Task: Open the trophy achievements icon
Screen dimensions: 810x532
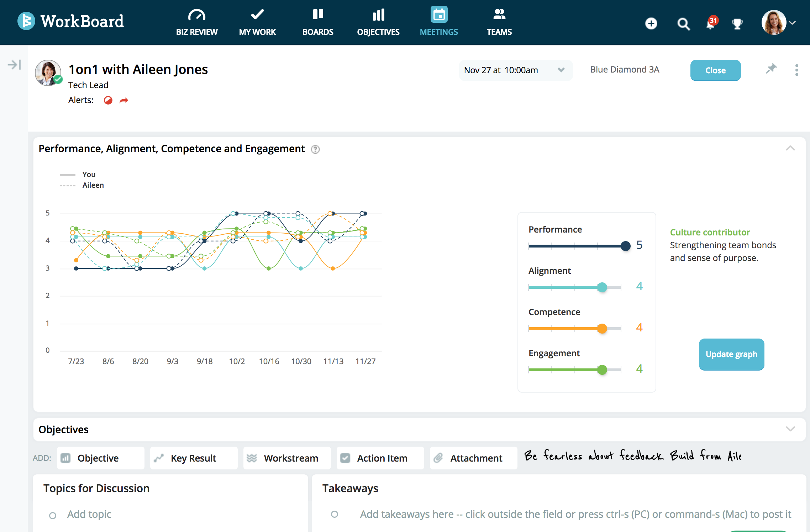Action: pyautogui.click(x=737, y=24)
